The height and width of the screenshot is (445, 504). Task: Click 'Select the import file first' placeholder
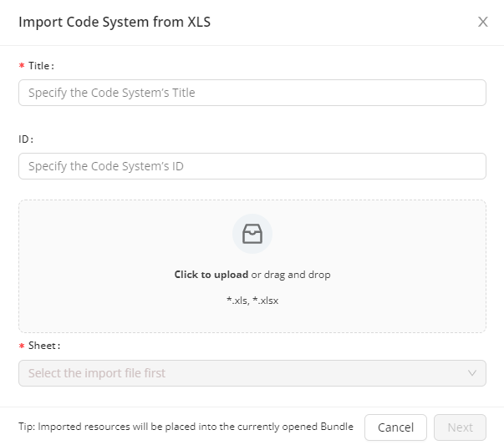pyautogui.click(x=97, y=373)
